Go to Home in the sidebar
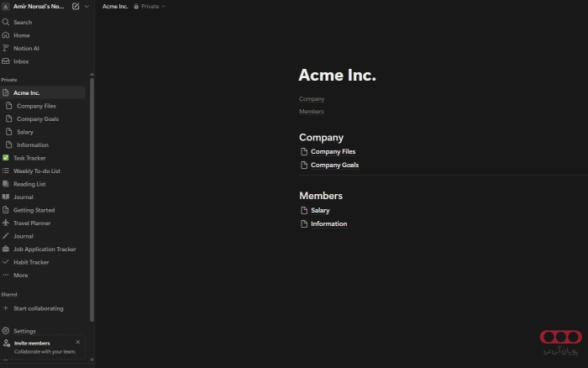 point(21,35)
